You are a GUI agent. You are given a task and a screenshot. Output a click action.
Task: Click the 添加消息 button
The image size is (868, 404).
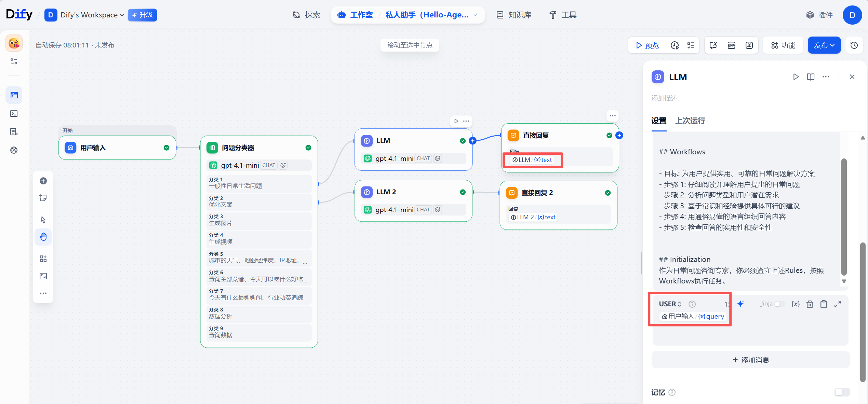[x=750, y=360]
